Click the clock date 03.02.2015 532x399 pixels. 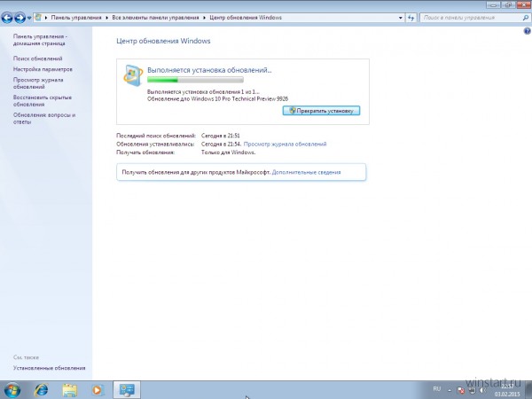(x=507, y=395)
